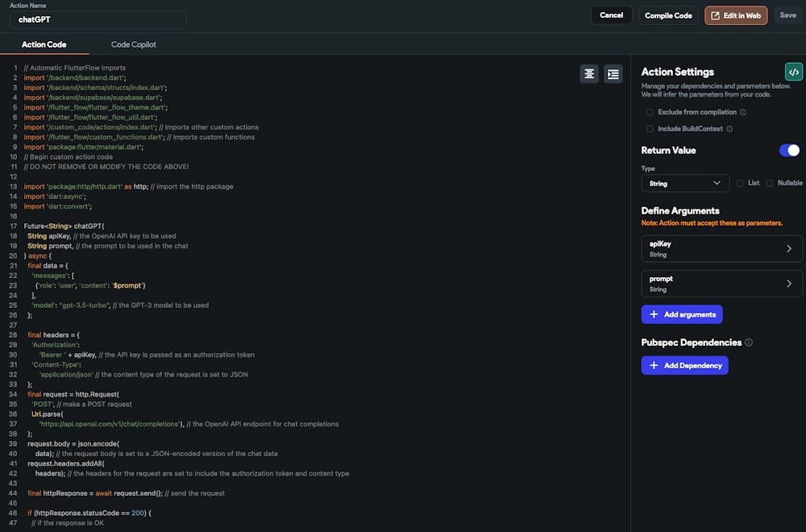Click the Action Name input field

tap(98, 19)
